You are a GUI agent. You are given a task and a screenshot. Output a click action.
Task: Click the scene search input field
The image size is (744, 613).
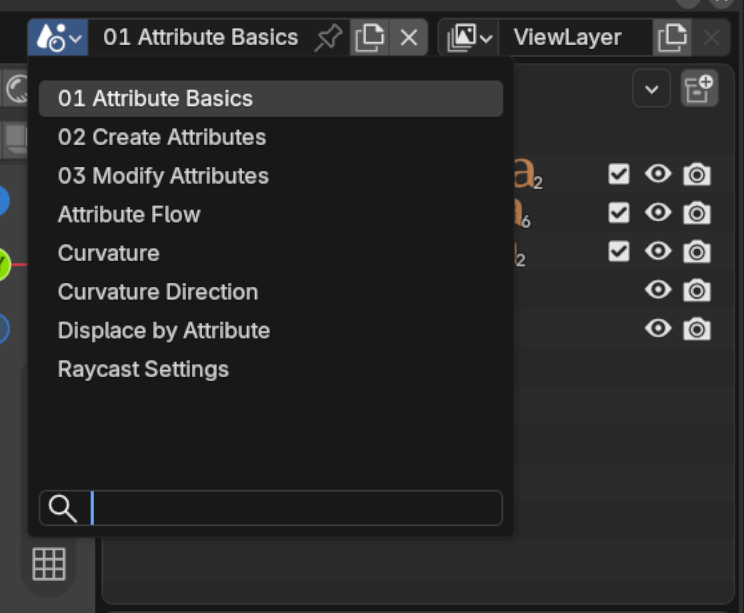click(x=271, y=508)
